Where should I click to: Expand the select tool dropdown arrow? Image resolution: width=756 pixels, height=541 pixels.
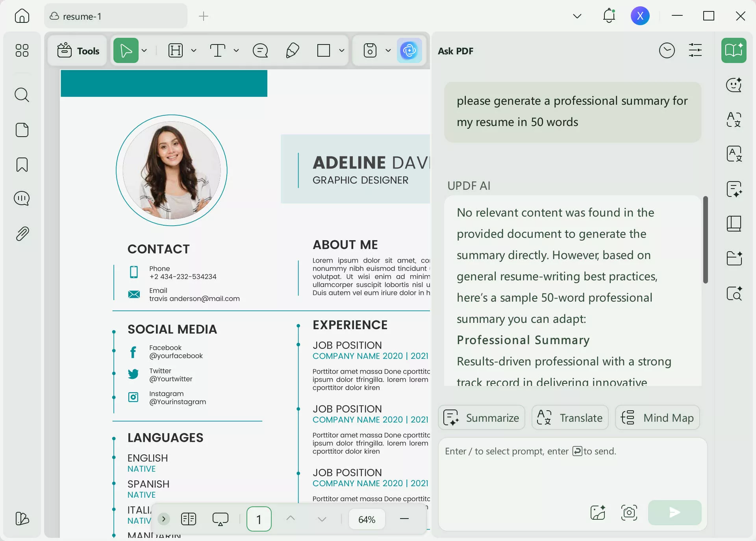[x=145, y=50]
